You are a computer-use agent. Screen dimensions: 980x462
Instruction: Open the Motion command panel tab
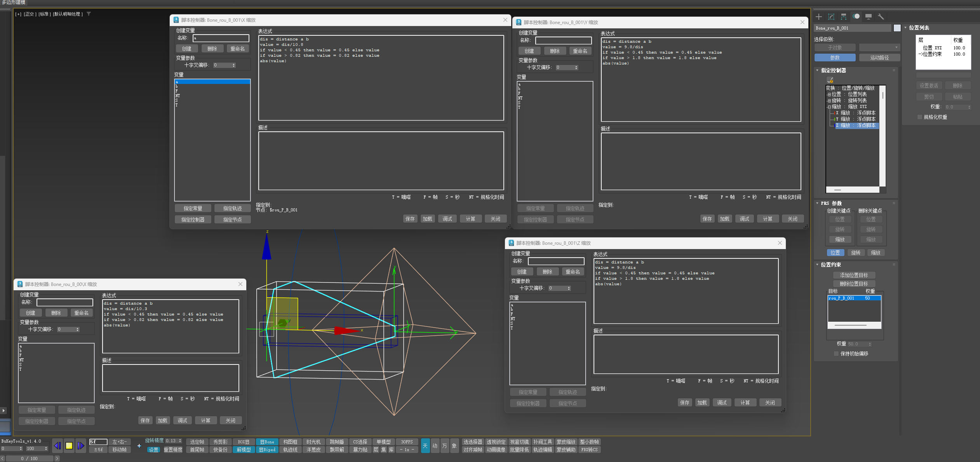pos(856,17)
